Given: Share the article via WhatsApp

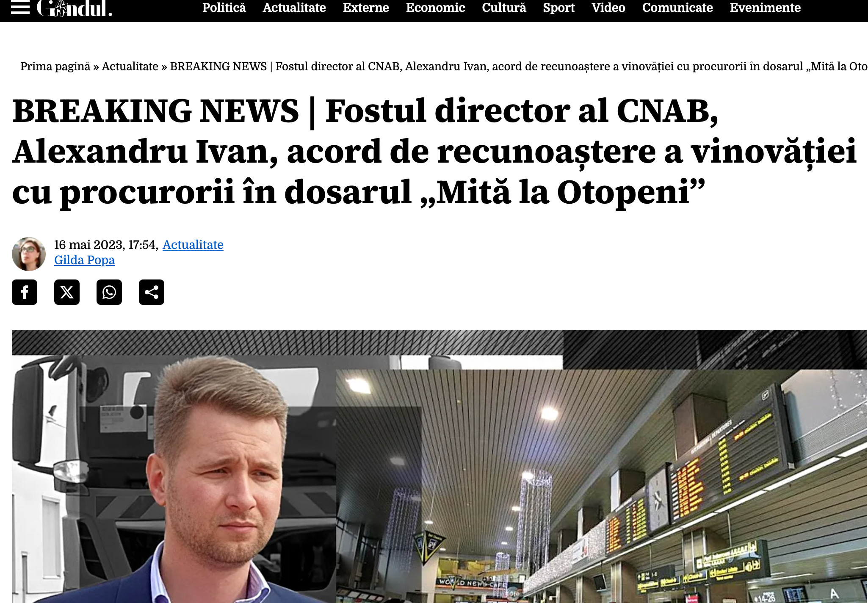Looking at the screenshot, I should point(109,292).
